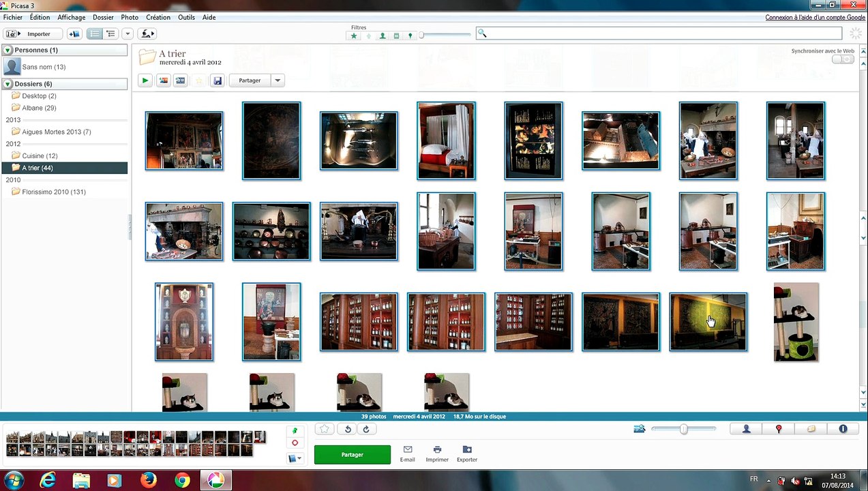Screen dimensions: 868x491
Task: Create a new album with the plus icon
Action: 74,33
